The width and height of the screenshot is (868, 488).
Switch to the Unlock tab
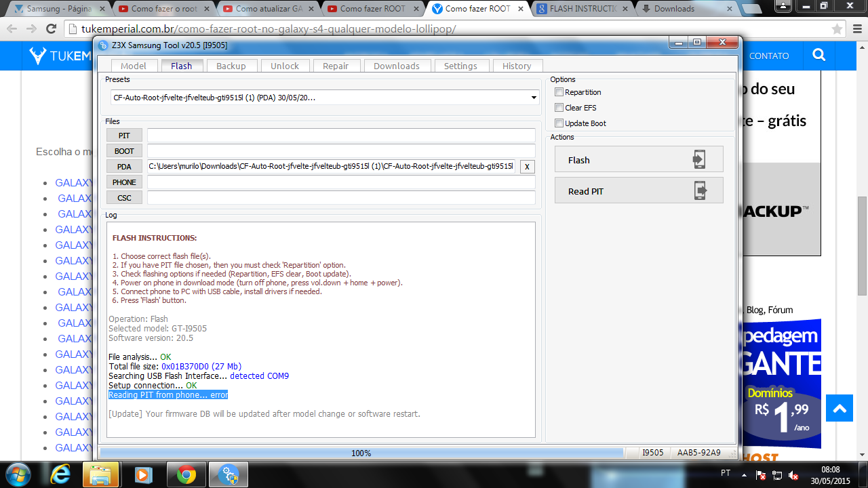click(x=285, y=66)
